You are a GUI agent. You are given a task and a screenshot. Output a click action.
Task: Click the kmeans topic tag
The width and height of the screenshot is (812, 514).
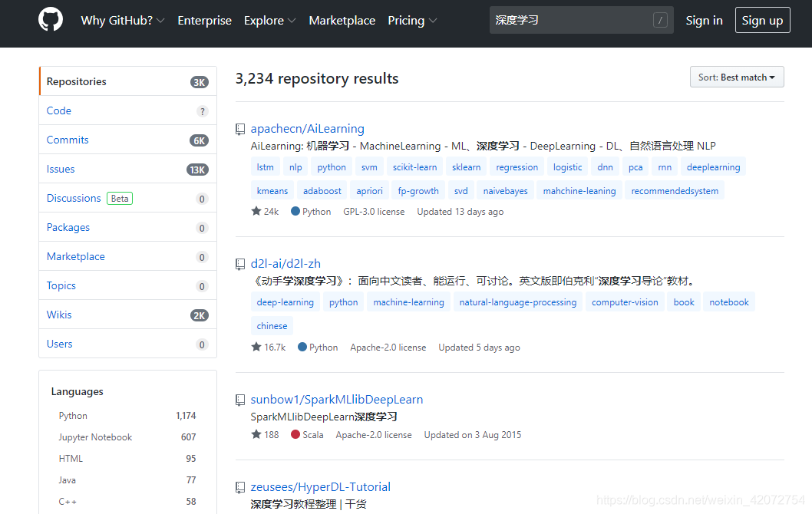pos(272,190)
